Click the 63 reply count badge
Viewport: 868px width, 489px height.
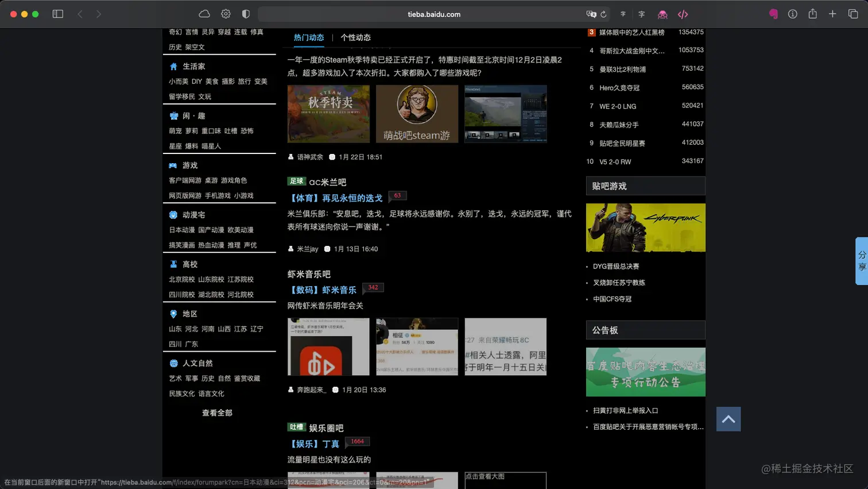[x=397, y=196]
